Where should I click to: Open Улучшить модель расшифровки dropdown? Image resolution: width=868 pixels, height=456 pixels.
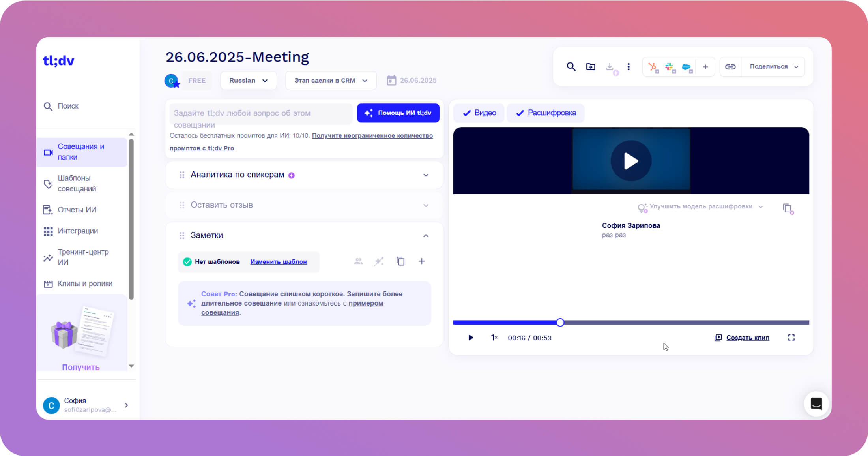coord(701,207)
